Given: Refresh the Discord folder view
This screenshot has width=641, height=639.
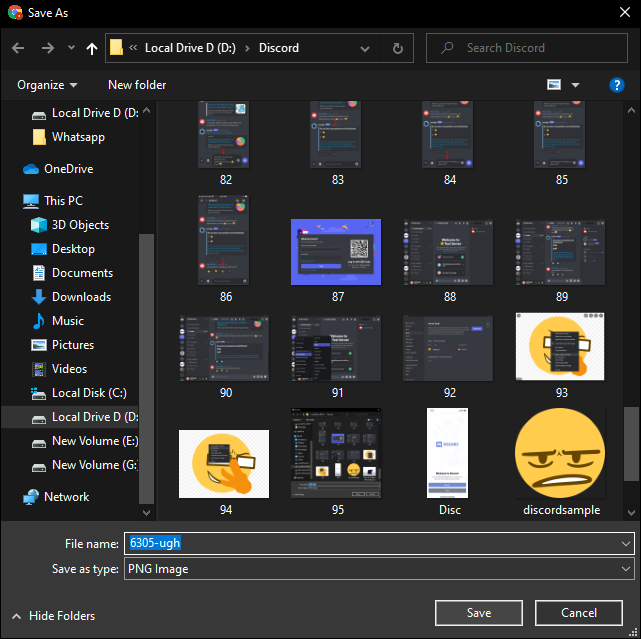Looking at the screenshot, I should pyautogui.click(x=398, y=48).
